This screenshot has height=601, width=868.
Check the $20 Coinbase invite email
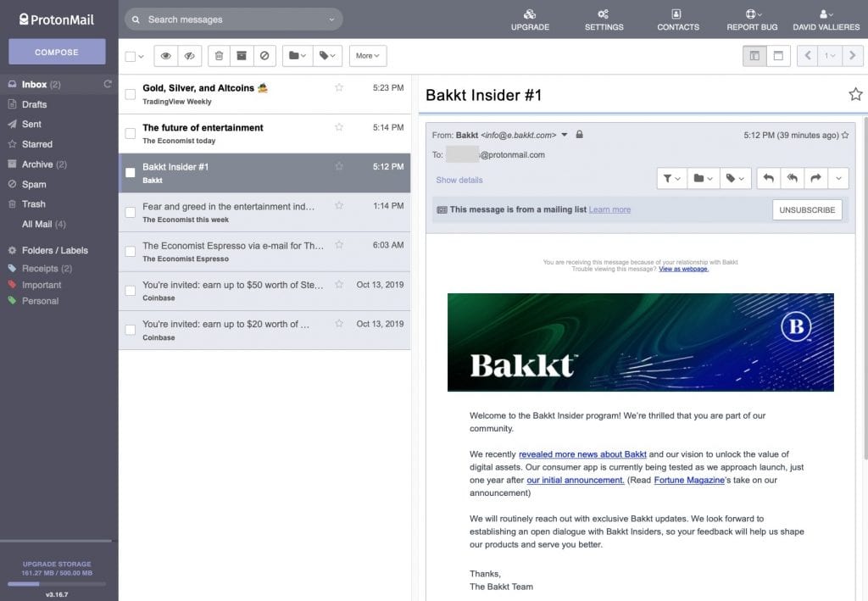[x=130, y=330]
